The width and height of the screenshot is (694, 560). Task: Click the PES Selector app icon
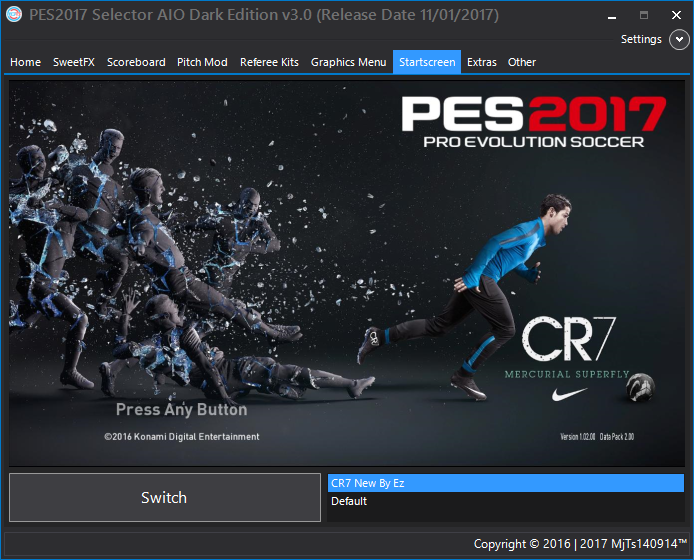pos(14,14)
